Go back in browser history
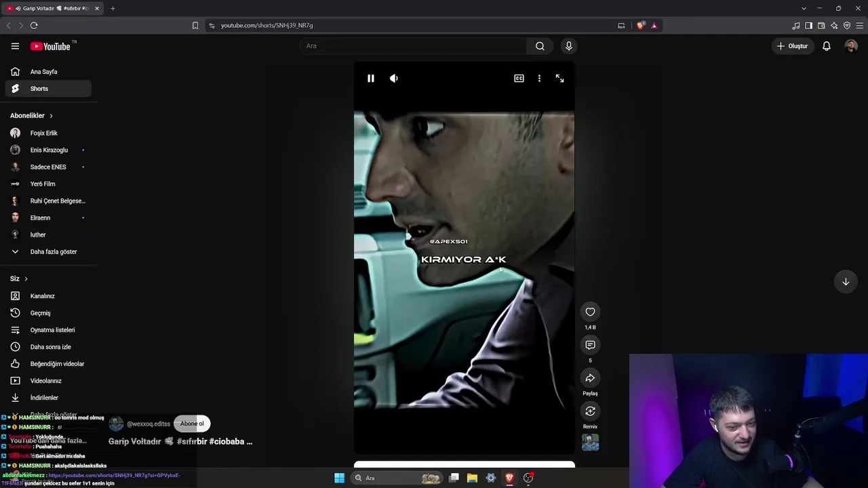Viewport: 868px width, 488px height. (8, 26)
